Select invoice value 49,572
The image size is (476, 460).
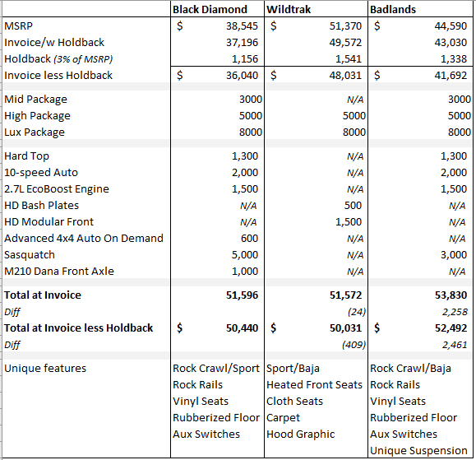click(x=345, y=42)
